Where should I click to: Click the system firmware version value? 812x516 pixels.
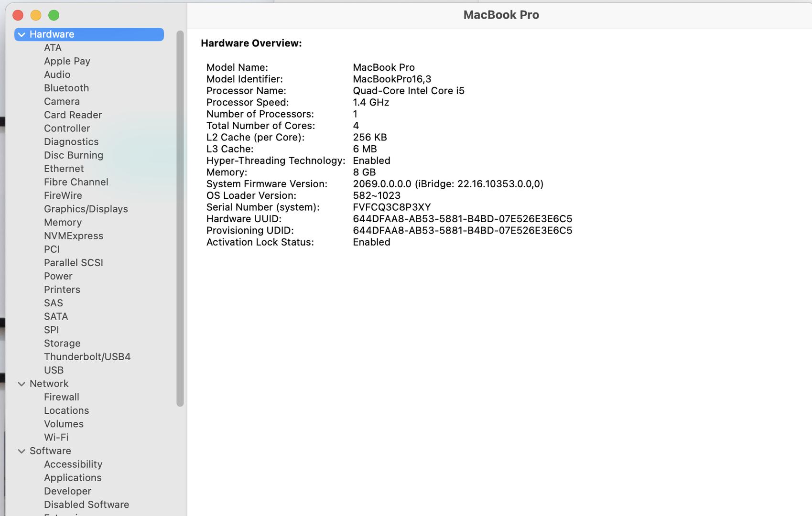(x=448, y=184)
